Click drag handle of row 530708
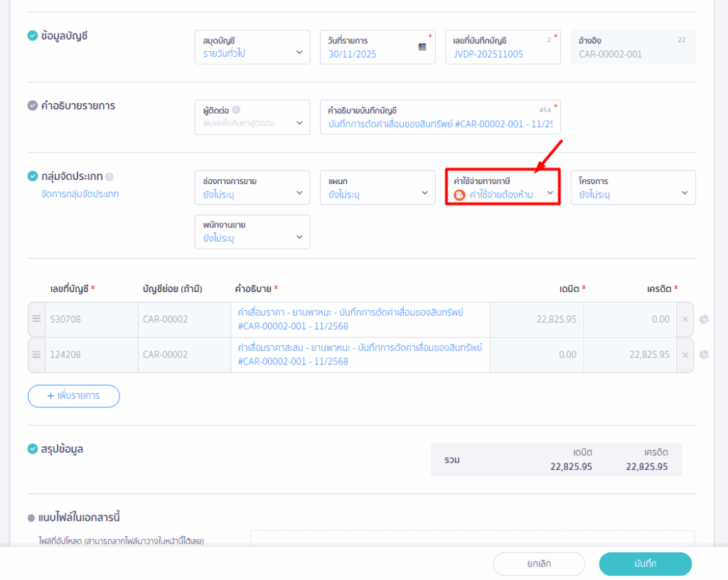This screenshot has height=580, width=728. 36,319
